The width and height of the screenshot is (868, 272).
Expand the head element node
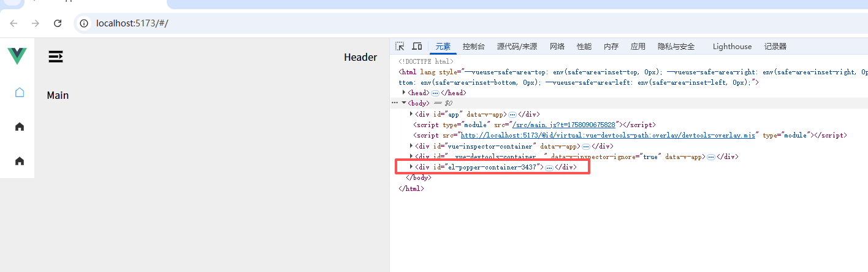(x=404, y=92)
